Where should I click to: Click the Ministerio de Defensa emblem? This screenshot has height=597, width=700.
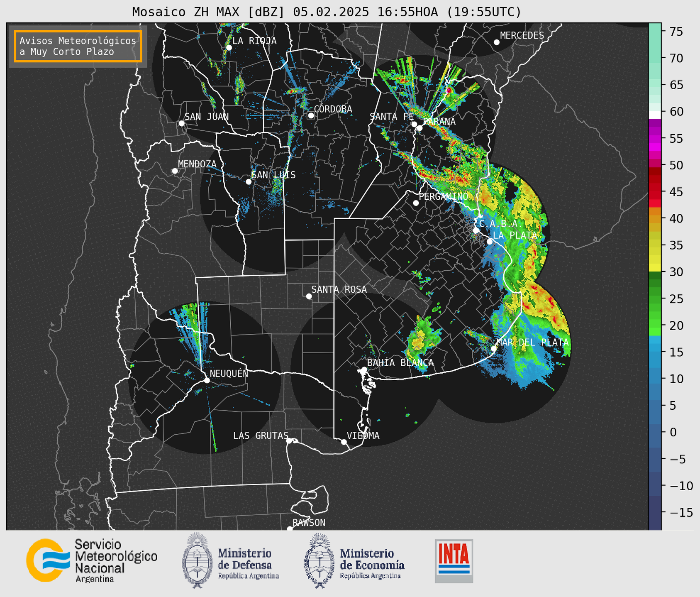coord(197,560)
